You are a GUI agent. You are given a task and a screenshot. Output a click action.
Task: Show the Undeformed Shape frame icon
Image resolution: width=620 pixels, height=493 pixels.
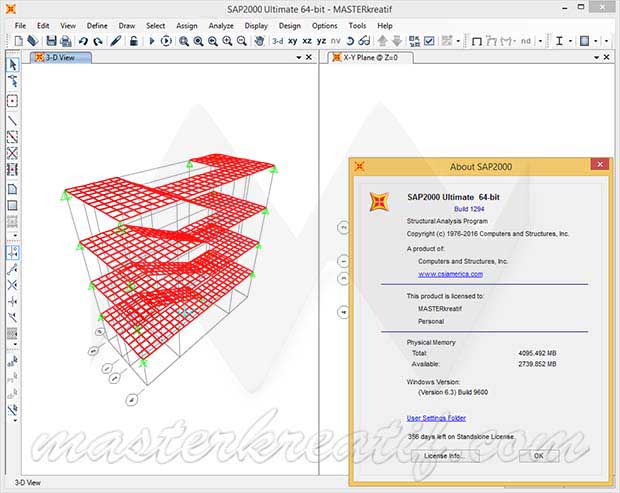pyautogui.click(x=477, y=41)
